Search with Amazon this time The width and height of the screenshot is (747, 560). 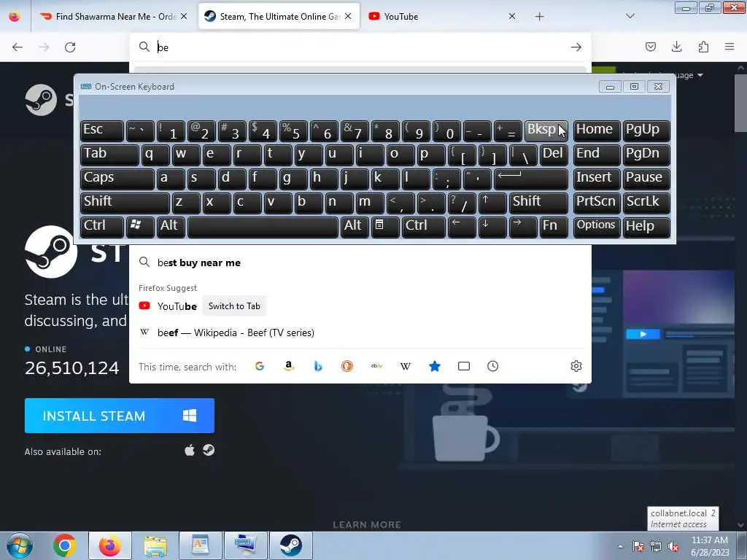coord(288,366)
